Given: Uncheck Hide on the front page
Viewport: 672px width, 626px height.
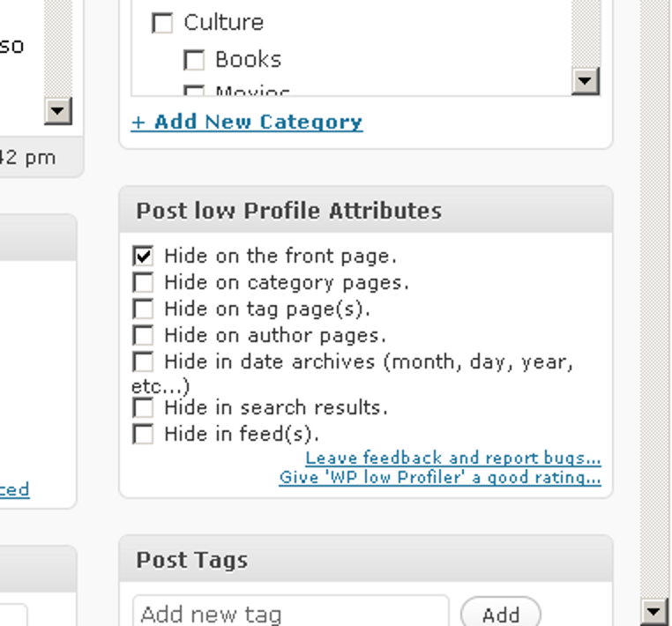Looking at the screenshot, I should coord(143,256).
